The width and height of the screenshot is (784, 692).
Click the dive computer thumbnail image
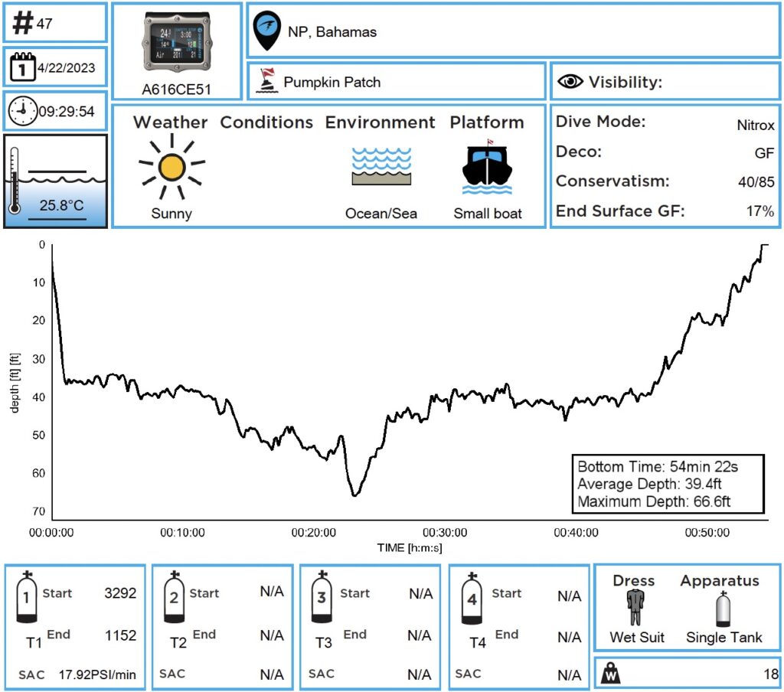pos(177,42)
